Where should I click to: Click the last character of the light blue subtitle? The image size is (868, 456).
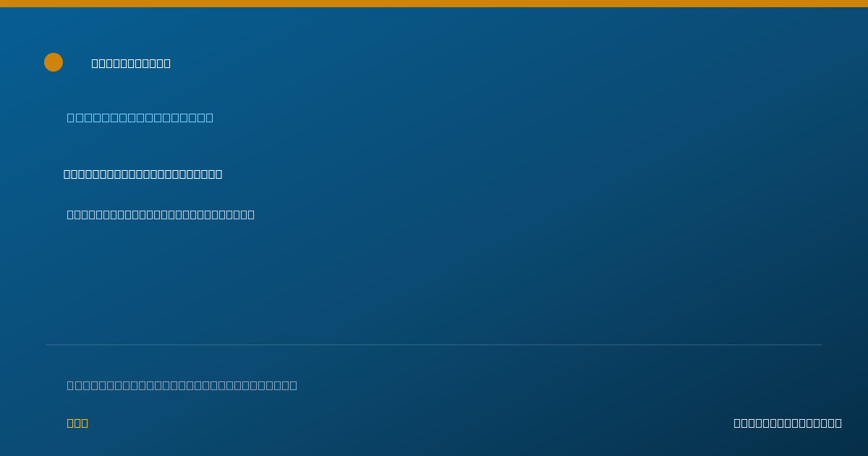[210, 117]
